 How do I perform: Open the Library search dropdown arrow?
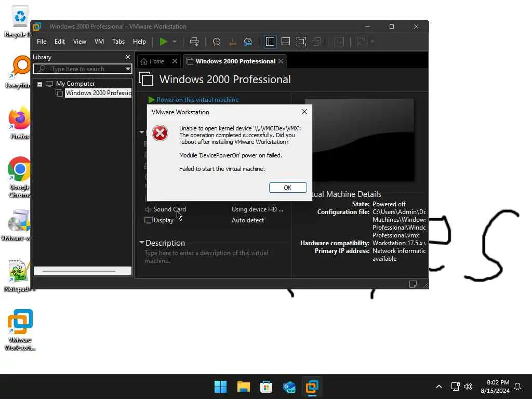pos(128,69)
